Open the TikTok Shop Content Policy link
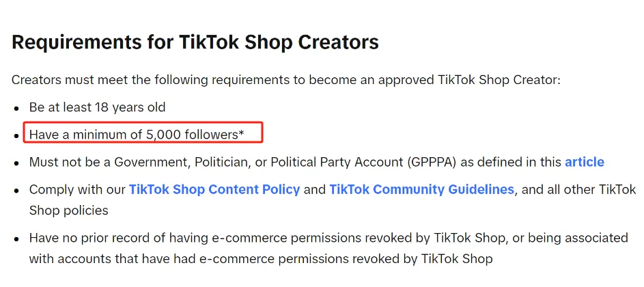The width and height of the screenshot is (644, 287). (x=214, y=189)
